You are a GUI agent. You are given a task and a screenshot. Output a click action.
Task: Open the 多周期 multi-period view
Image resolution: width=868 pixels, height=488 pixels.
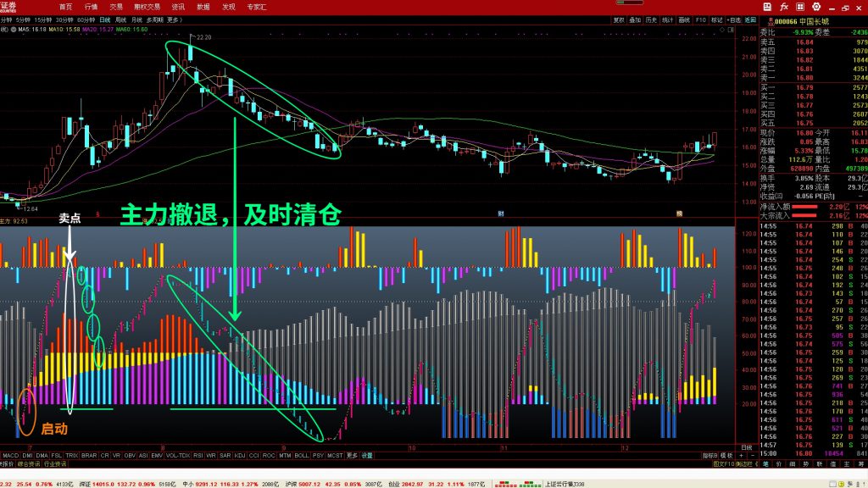pyautogui.click(x=155, y=19)
